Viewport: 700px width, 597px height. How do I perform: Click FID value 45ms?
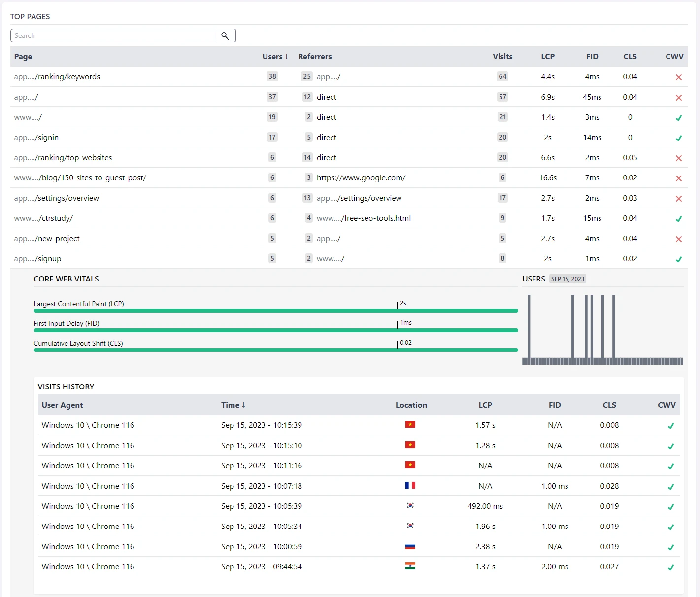[592, 97]
